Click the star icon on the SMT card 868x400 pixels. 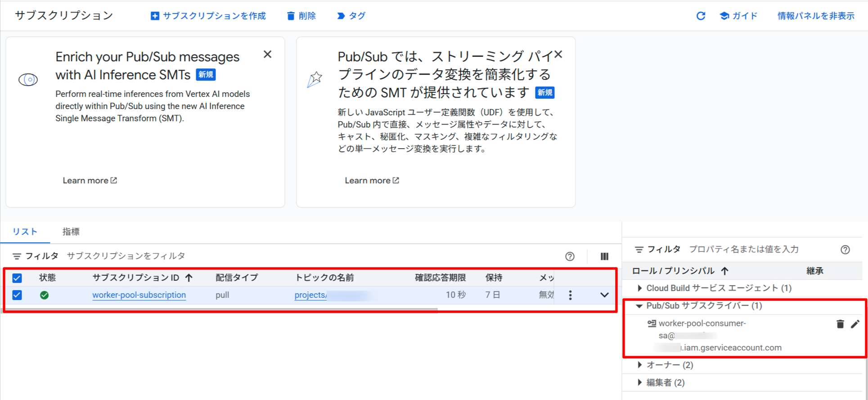pyautogui.click(x=315, y=80)
